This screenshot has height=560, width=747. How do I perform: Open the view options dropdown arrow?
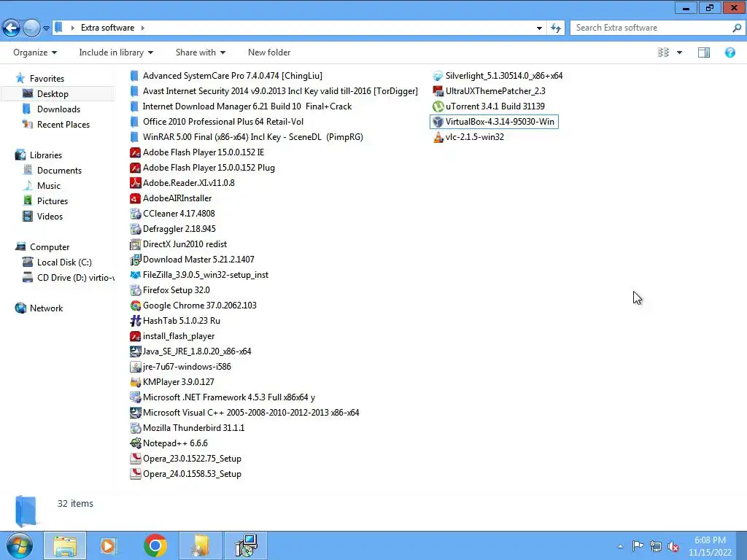point(679,52)
